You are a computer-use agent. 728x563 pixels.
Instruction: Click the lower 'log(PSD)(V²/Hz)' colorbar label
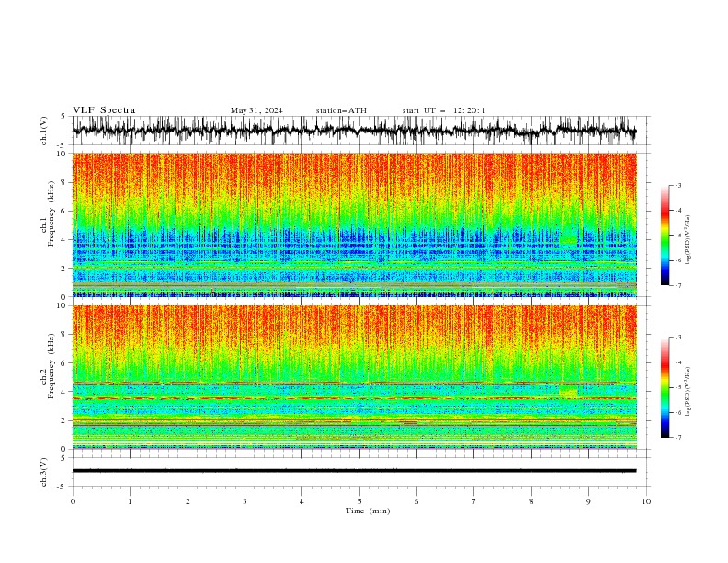click(688, 391)
